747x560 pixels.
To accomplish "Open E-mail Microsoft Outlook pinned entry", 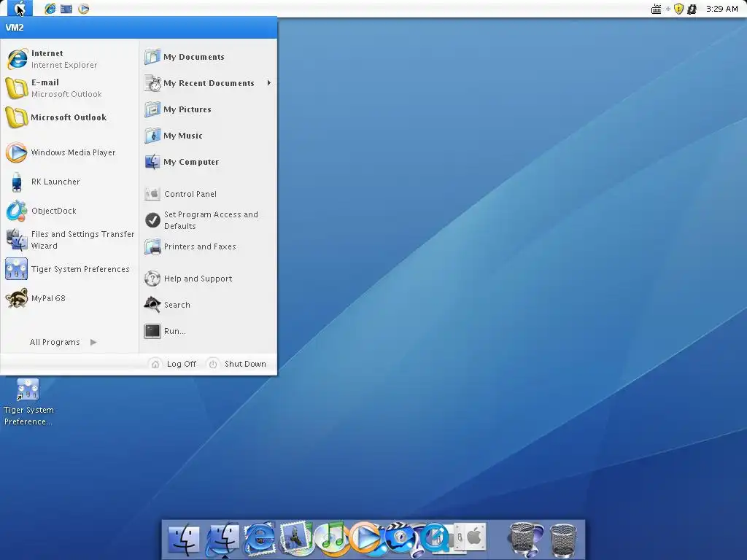I will [69, 88].
